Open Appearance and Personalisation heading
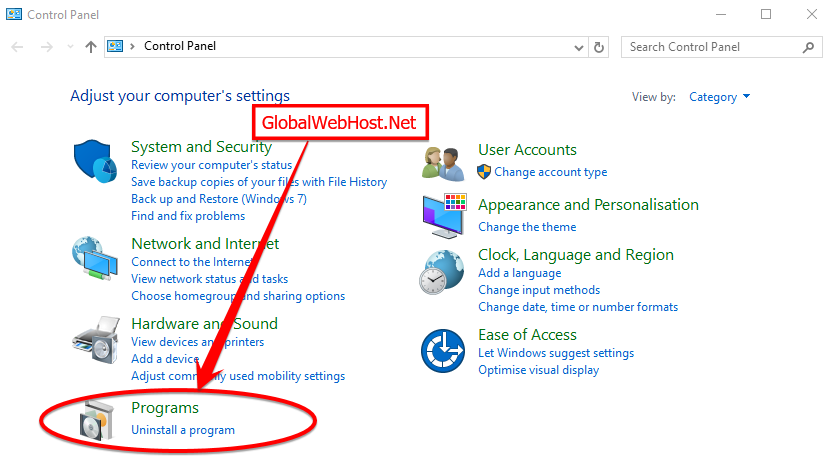Screen dimensions: 831x472 point(588,205)
